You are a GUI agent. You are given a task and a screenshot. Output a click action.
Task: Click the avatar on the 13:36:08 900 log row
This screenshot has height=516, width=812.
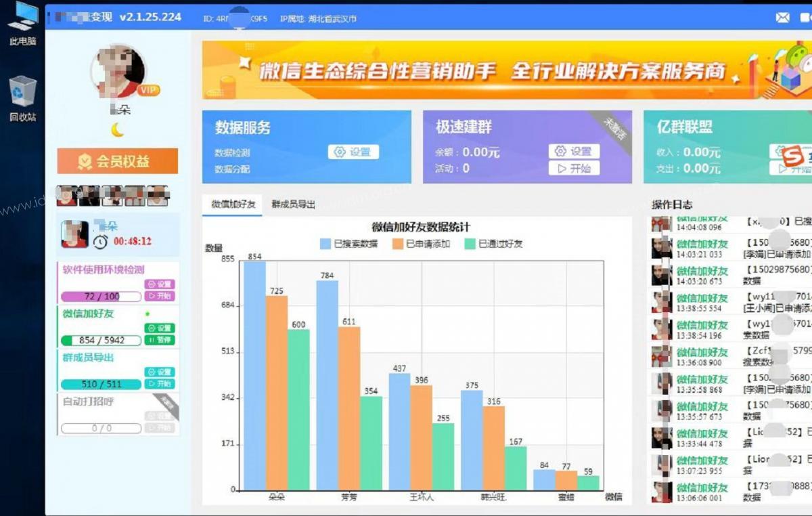tap(661, 357)
